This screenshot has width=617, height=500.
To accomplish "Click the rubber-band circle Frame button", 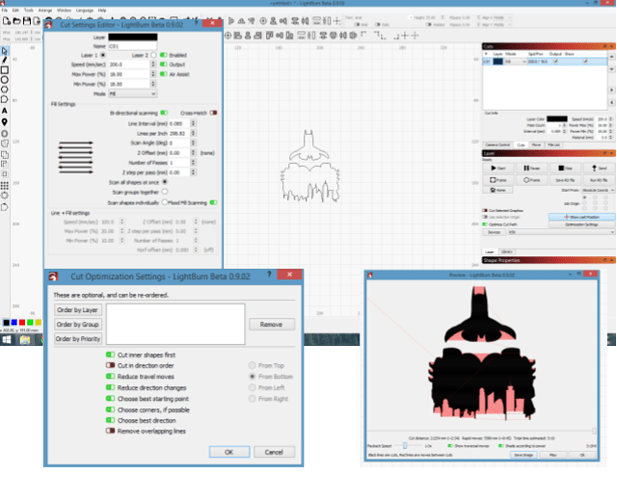I will (x=532, y=180).
